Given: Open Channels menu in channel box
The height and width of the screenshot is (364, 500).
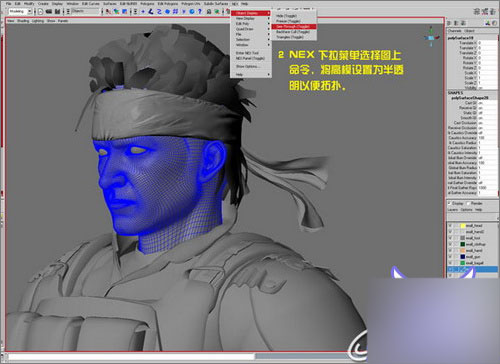Looking at the screenshot, I should coord(455,31).
